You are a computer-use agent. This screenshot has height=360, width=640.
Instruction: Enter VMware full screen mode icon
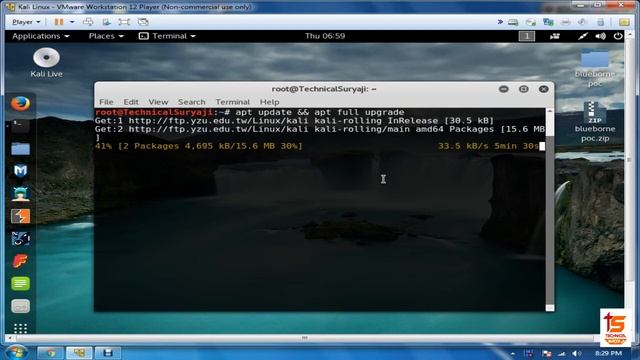(124, 22)
